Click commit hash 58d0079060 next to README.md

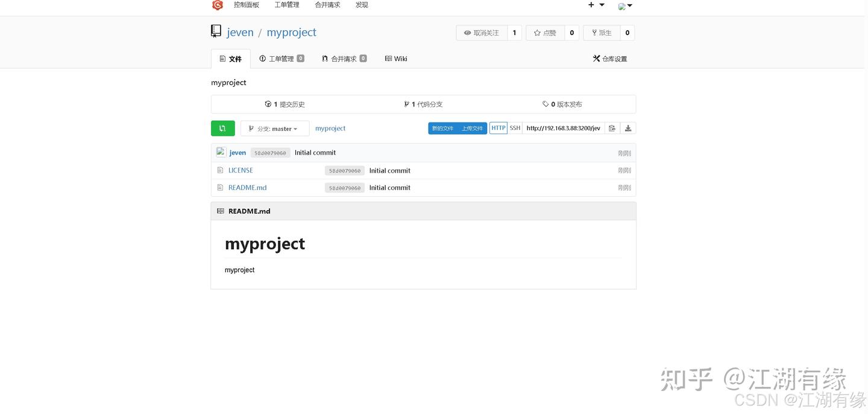(344, 188)
